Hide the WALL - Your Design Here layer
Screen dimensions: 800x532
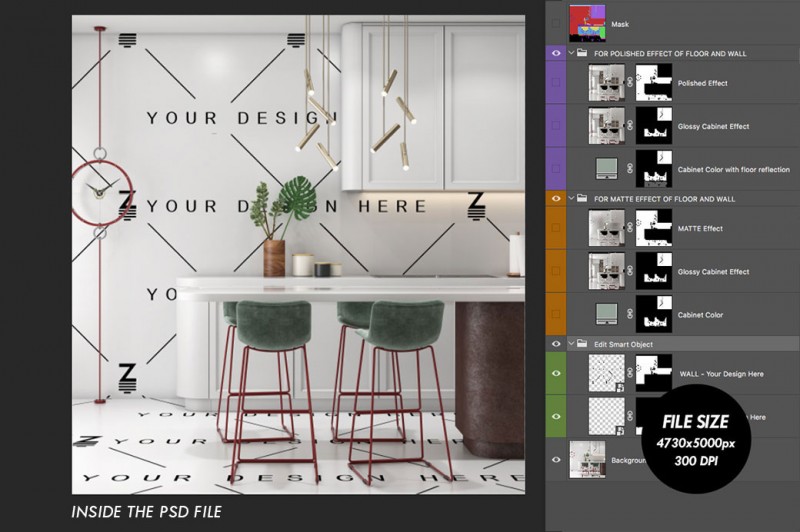(556, 373)
